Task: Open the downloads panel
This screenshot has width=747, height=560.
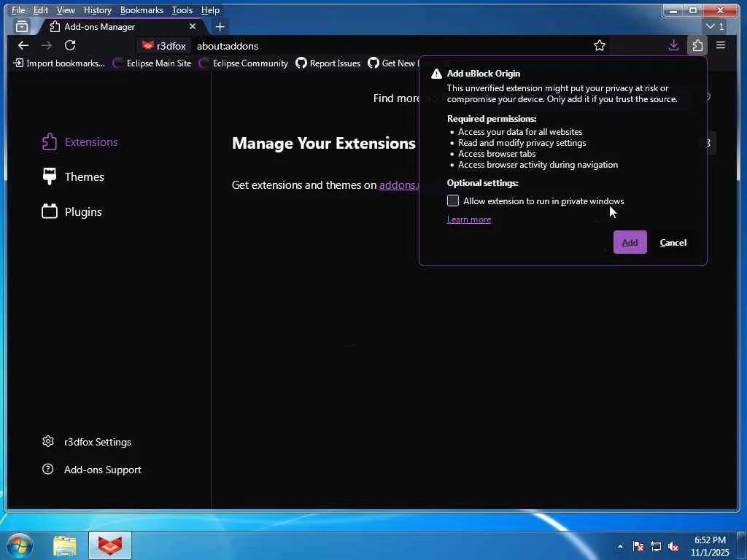Action: coord(673,45)
